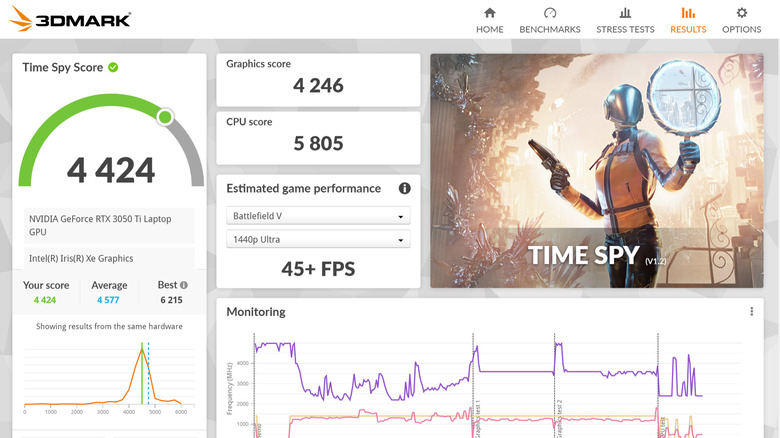Click the green validation checkmark icon
Image resolution: width=780 pixels, height=438 pixels.
(x=113, y=67)
